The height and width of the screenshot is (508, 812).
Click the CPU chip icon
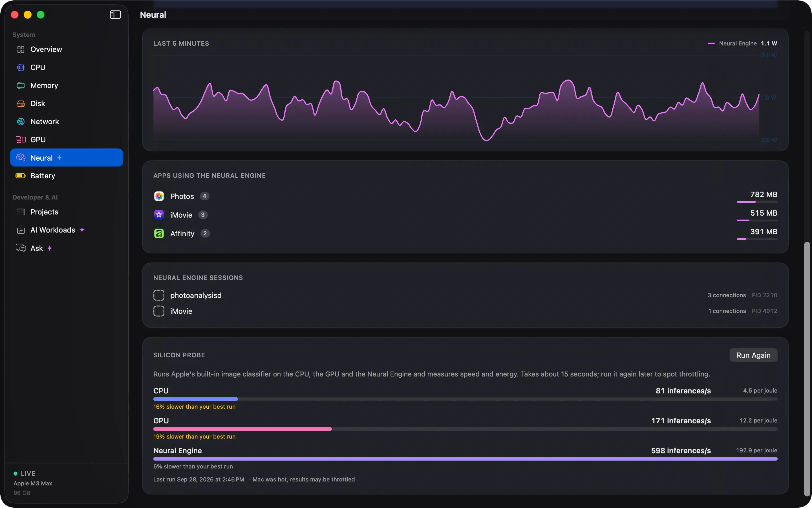coord(21,67)
